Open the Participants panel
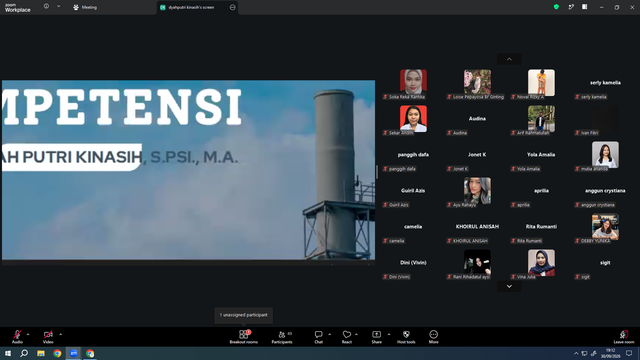 point(282,337)
